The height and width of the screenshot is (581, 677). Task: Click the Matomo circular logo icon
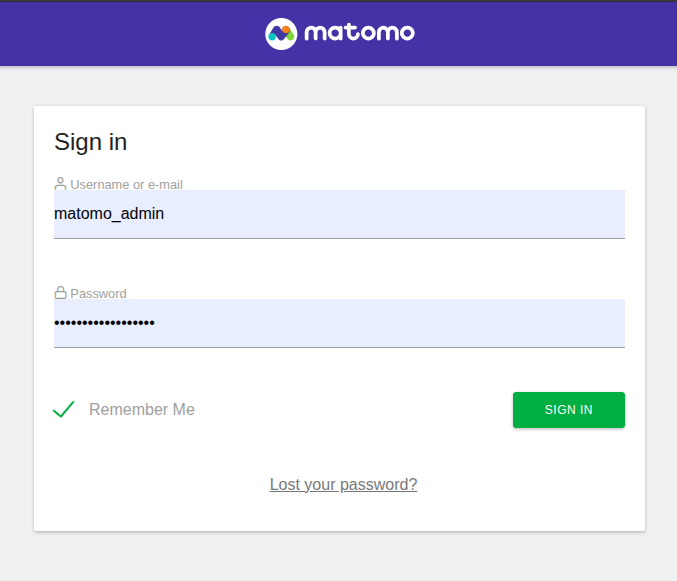click(281, 33)
